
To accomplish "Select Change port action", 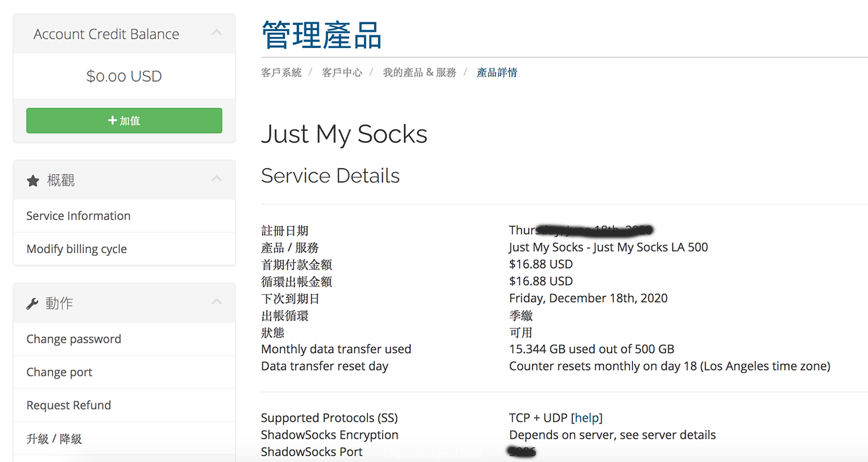I will pos(59,372).
